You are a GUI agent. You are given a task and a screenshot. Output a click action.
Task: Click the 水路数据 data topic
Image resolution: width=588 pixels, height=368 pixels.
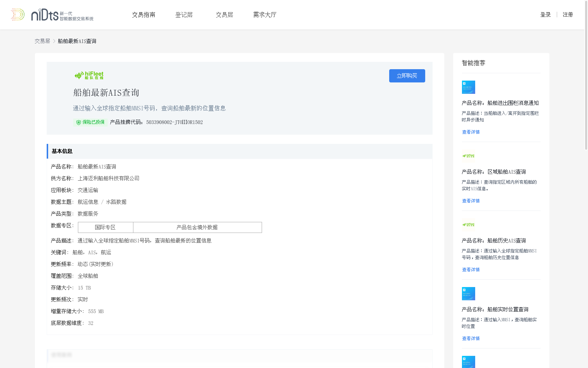click(x=116, y=202)
